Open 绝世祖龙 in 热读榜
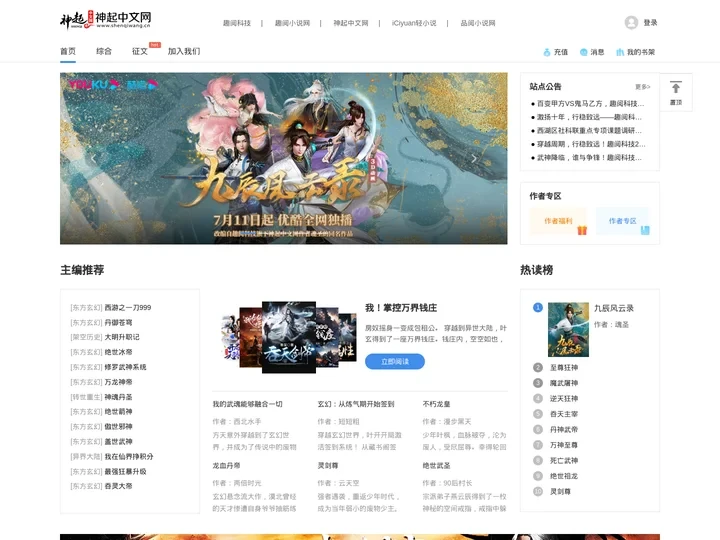This screenshot has width=720, height=540. click(564, 476)
